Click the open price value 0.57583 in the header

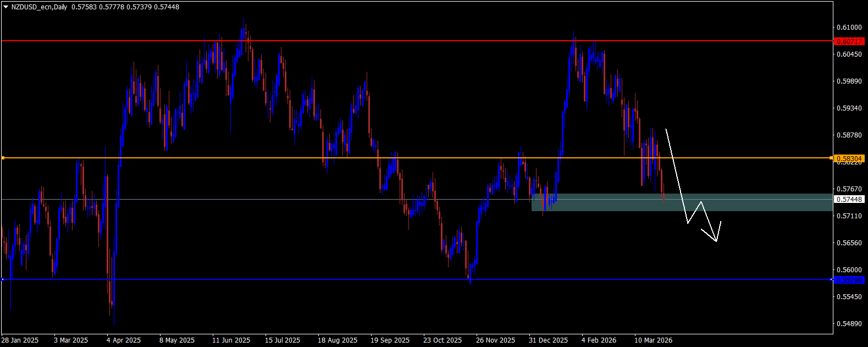click(x=84, y=7)
